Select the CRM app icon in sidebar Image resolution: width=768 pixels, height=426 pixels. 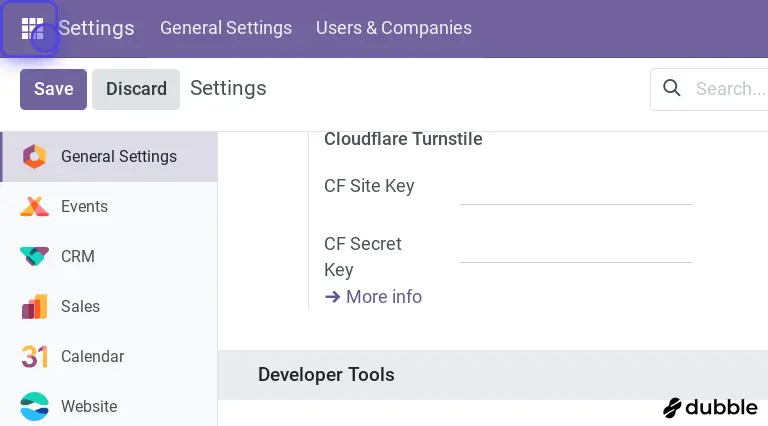(x=34, y=257)
